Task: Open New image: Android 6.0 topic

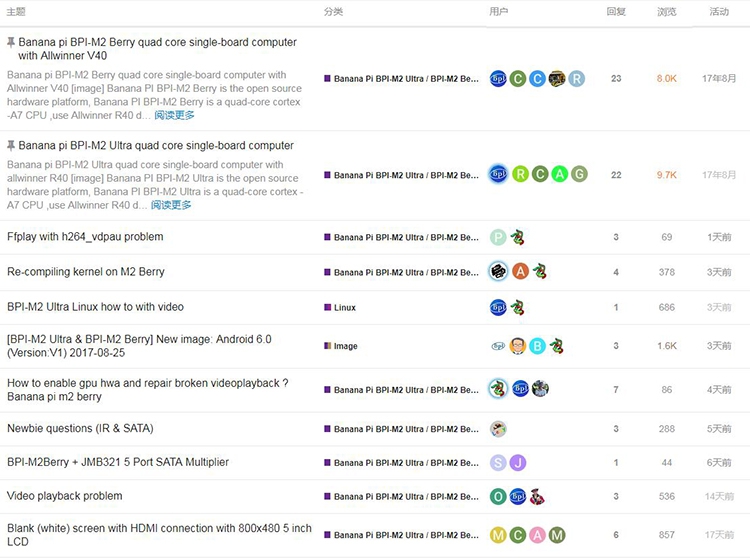Action: tap(139, 346)
